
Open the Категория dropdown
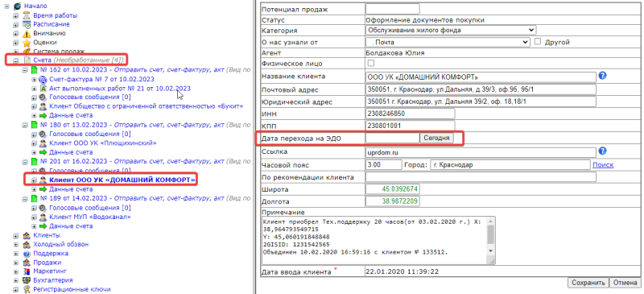(x=451, y=30)
